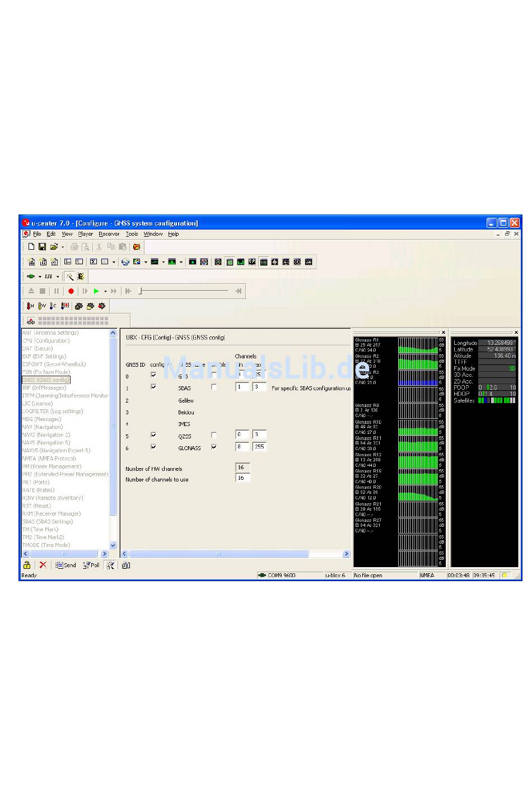
Task: Open the dropdown arrow beside the line chart icon
Action: coord(164,262)
